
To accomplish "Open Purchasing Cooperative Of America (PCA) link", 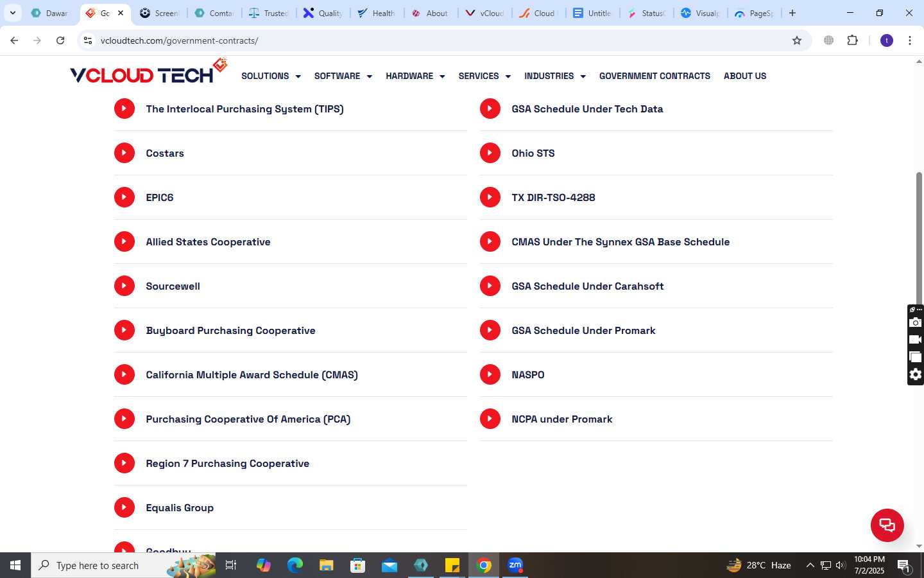I will (x=248, y=419).
